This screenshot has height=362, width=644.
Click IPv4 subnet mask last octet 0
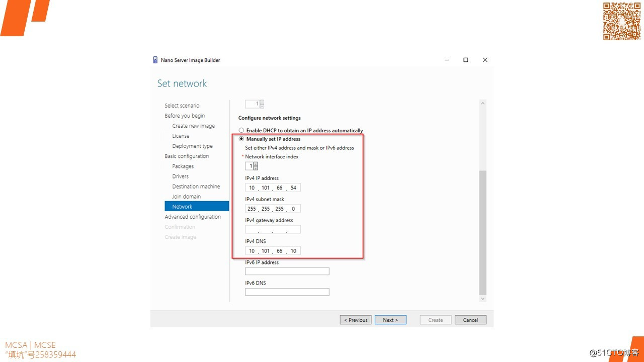pyautogui.click(x=293, y=209)
